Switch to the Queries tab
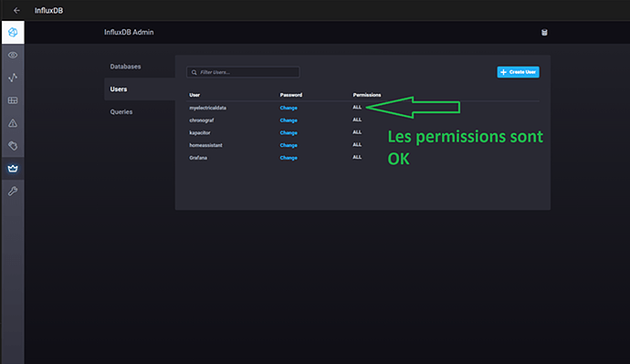Image resolution: width=630 pixels, height=364 pixels. click(121, 112)
